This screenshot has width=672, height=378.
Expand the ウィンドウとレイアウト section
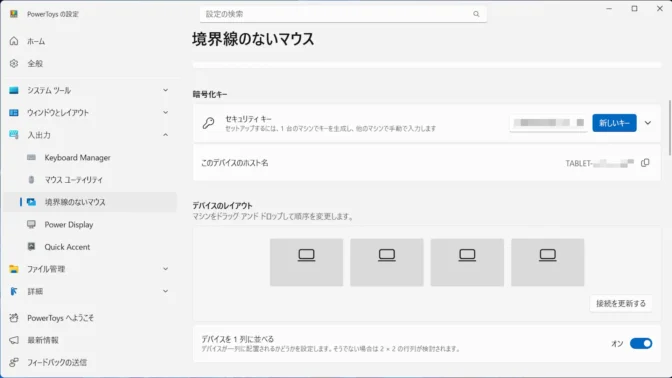click(89, 112)
